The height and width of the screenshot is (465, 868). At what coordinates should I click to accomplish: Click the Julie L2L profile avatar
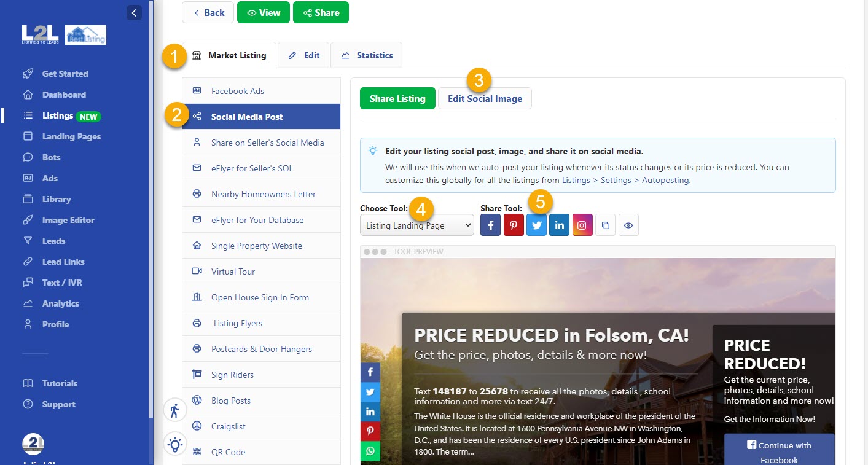[x=33, y=444]
